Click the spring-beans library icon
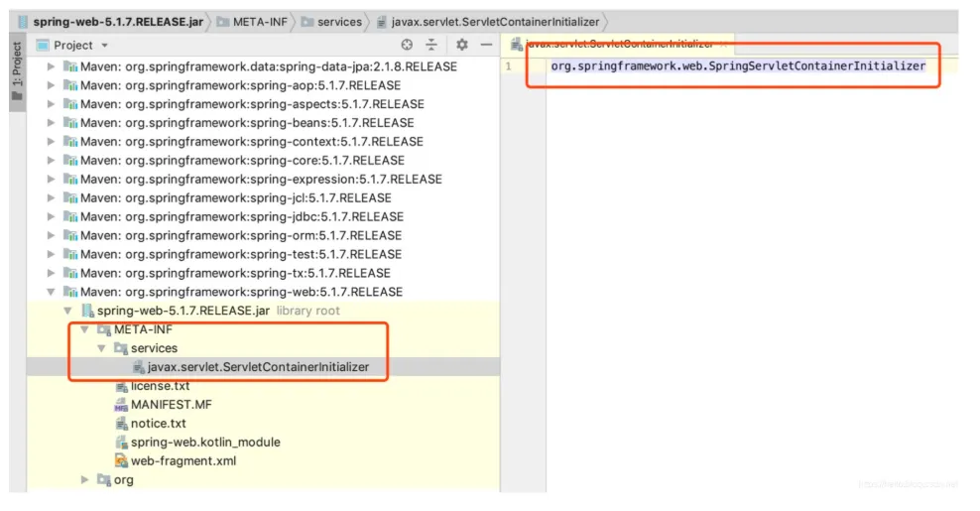Screen dimensions: 980x511 pos(70,123)
